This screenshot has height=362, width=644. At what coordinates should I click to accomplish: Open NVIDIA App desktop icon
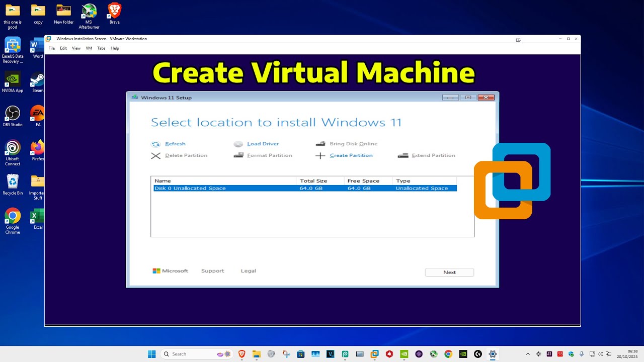13,82
